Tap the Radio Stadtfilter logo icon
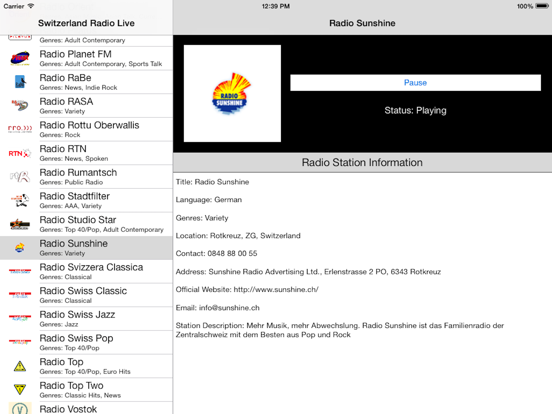Screen dimensions: 552x414 click(x=20, y=200)
